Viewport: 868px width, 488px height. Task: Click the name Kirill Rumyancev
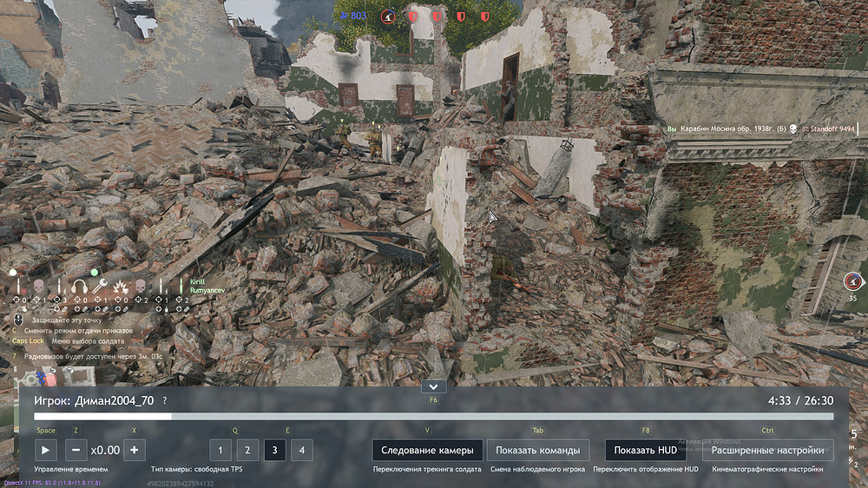(x=207, y=286)
